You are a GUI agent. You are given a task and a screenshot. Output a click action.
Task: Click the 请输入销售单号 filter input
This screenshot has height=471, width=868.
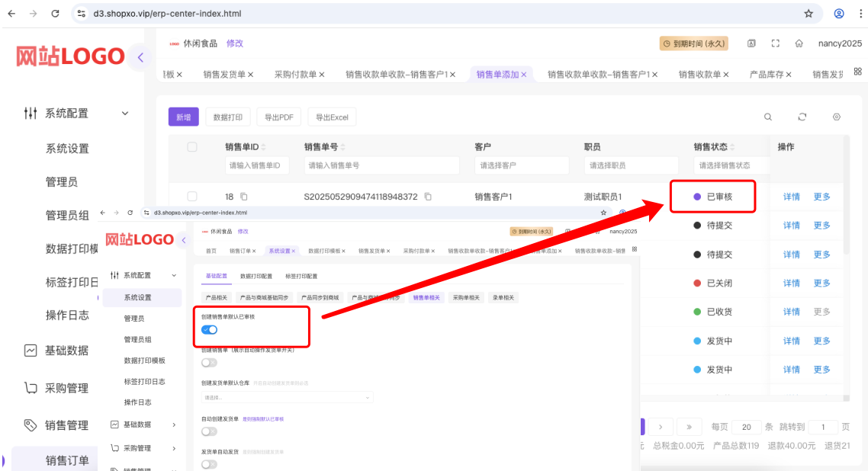click(381, 165)
